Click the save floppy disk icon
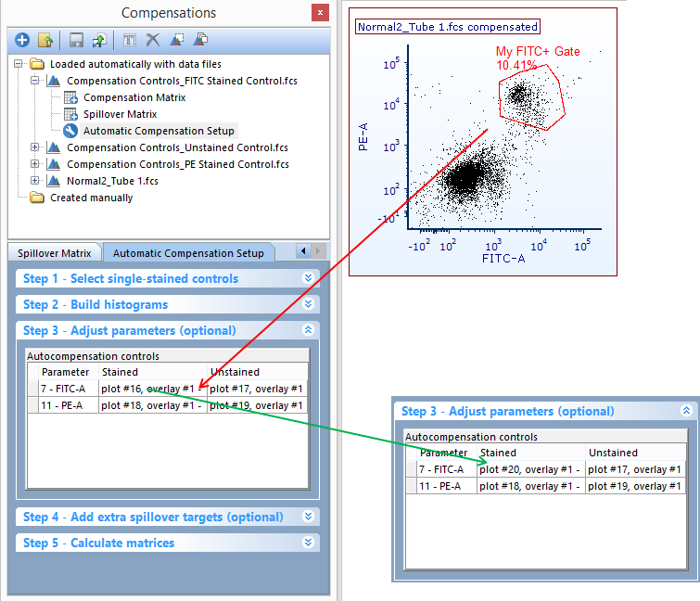This screenshot has width=700, height=601. pyautogui.click(x=76, y=40)
